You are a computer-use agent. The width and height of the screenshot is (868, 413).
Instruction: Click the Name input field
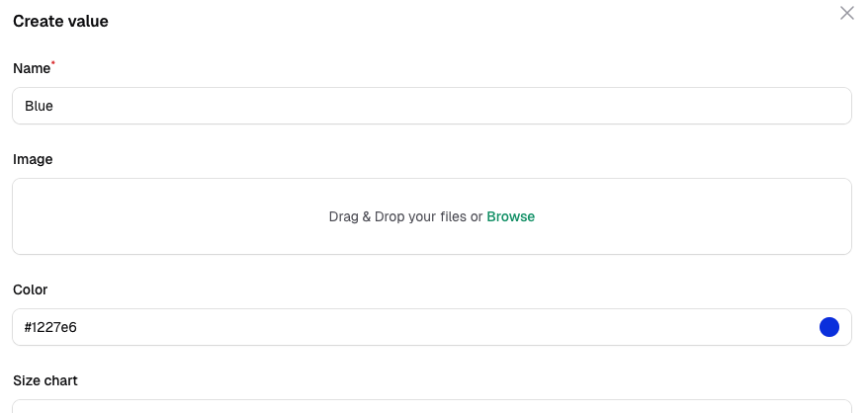tap(431, 106)
